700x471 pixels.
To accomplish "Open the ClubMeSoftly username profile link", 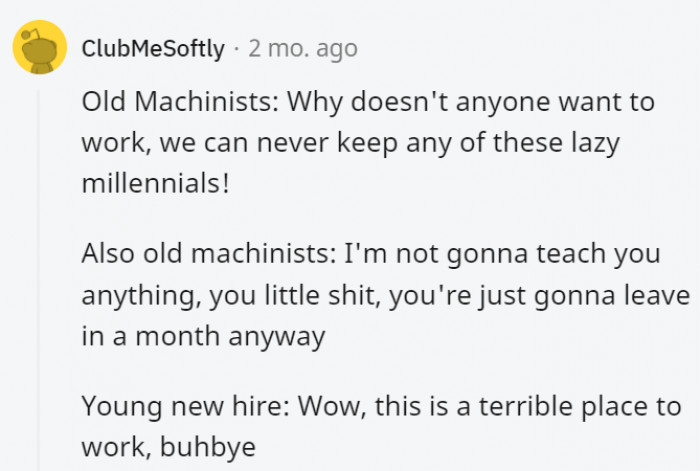I will click(x=153, y=49).
